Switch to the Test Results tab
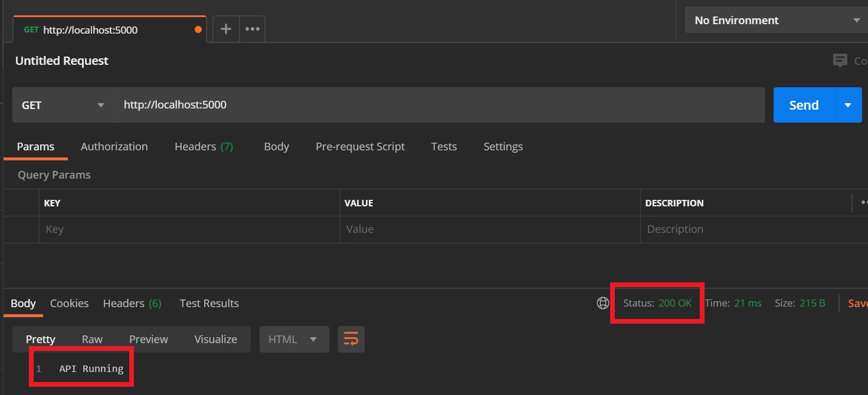This screenshot has width=868, height=395. click(x=209, y=303)
